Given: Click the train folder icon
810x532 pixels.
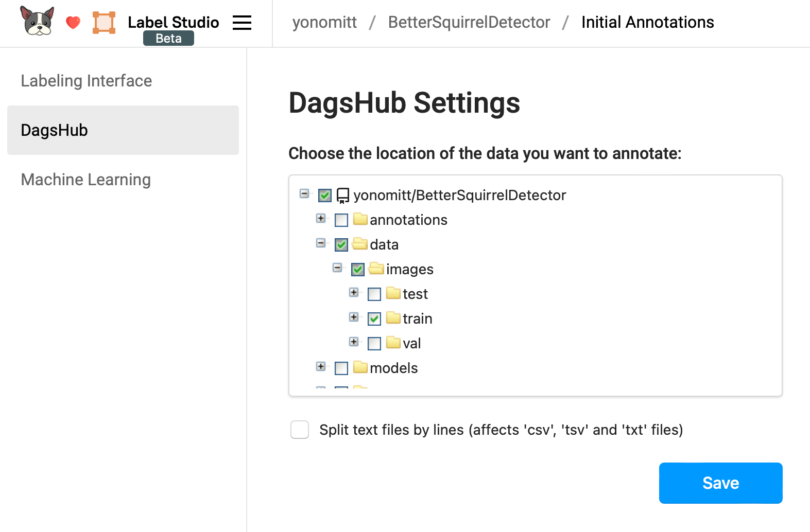Looking at the screenshot, I should point(393,318).
